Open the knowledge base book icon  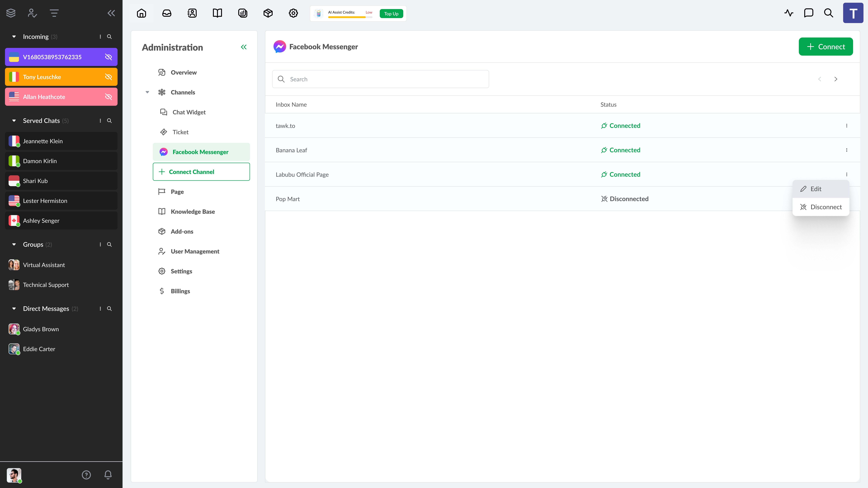pyautogui.click(x=217, y=13)
